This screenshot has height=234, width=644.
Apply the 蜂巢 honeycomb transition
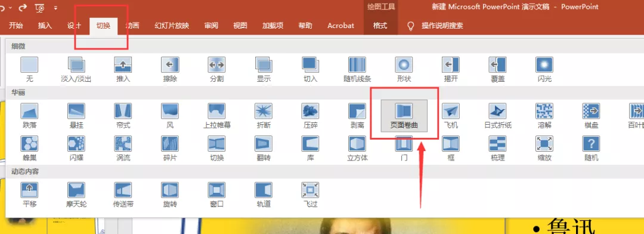(29, 149)
